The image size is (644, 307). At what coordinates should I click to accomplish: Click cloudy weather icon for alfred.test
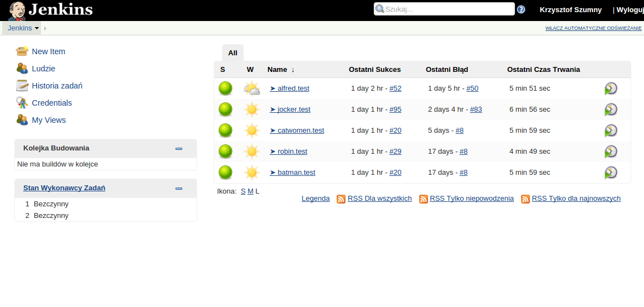[x=252, y=89]
